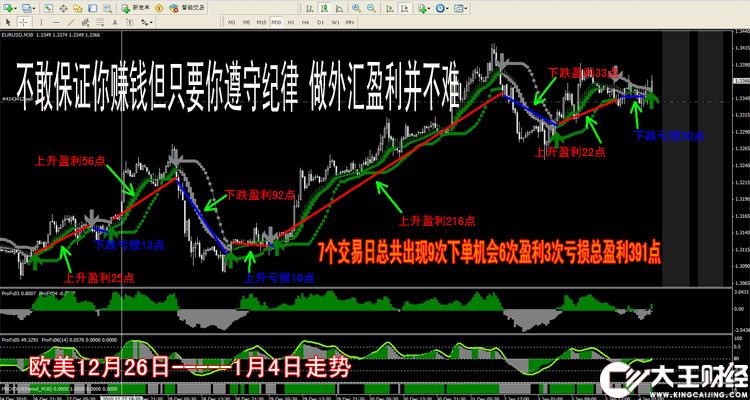Toggle Auto Scroll for the chart
This screenshot has height=400, width=750.
click(390, 8)
